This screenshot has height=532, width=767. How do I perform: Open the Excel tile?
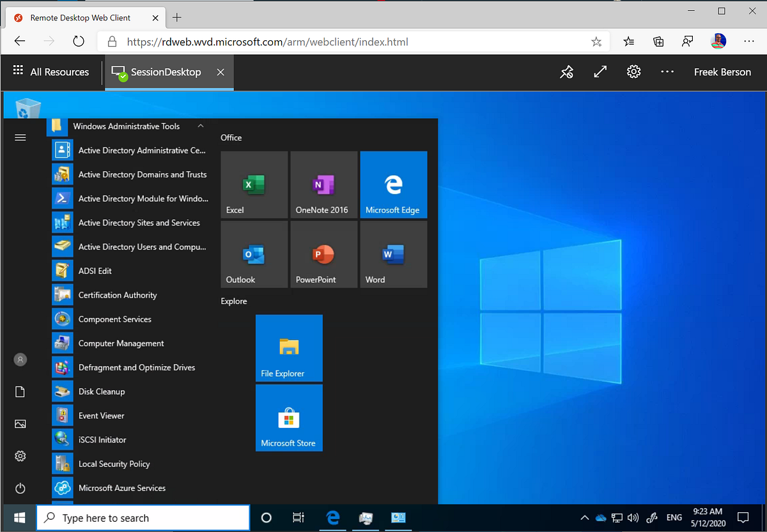tap(254, 185)
